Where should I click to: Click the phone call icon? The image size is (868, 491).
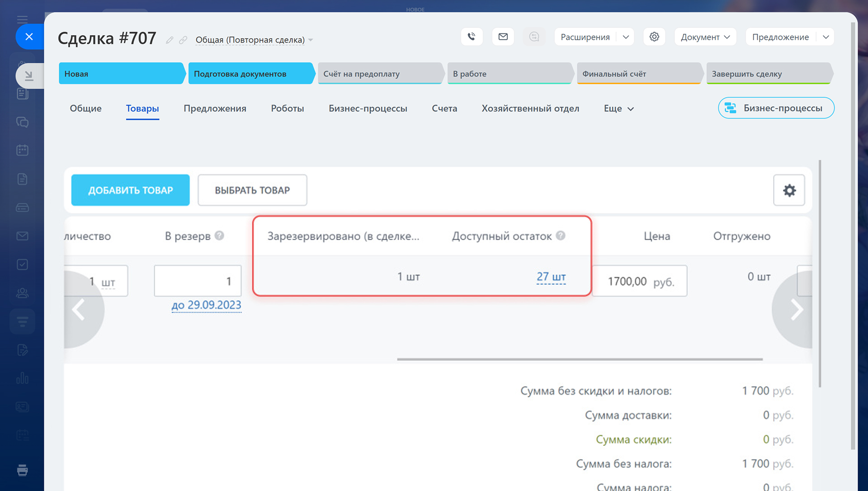pos(472,37)
